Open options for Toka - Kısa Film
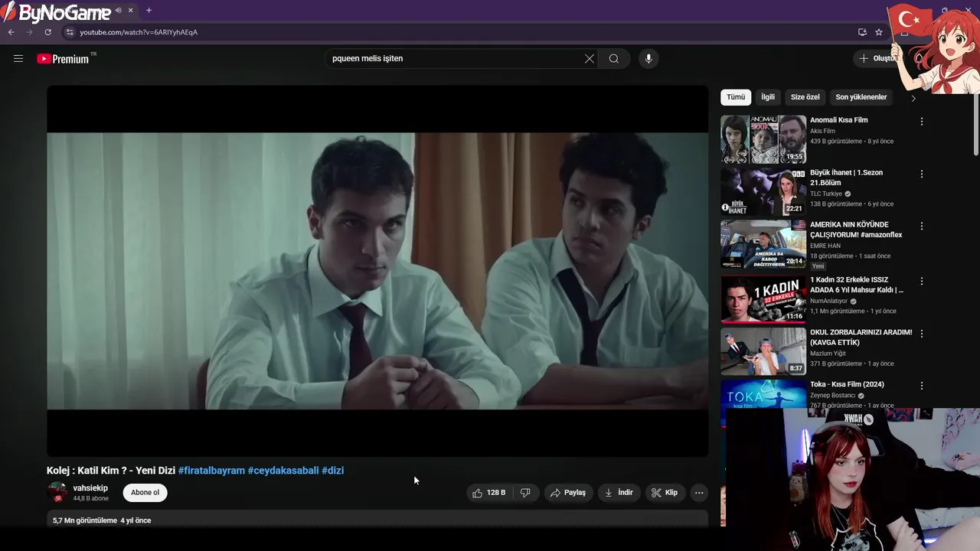The width and height of the screenshot is (980, 551). (922, 386)
